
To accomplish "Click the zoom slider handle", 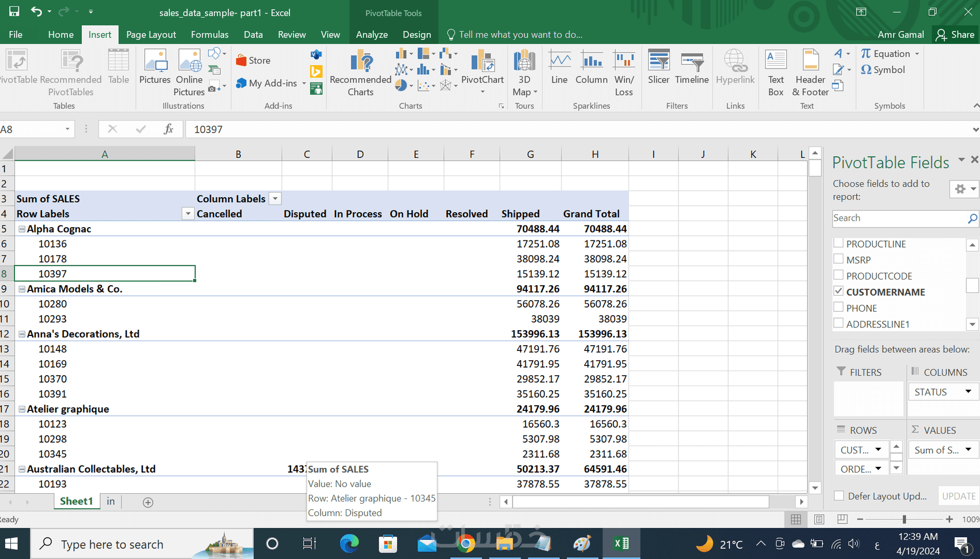I will pyautogui.click(x=904, y=519).
